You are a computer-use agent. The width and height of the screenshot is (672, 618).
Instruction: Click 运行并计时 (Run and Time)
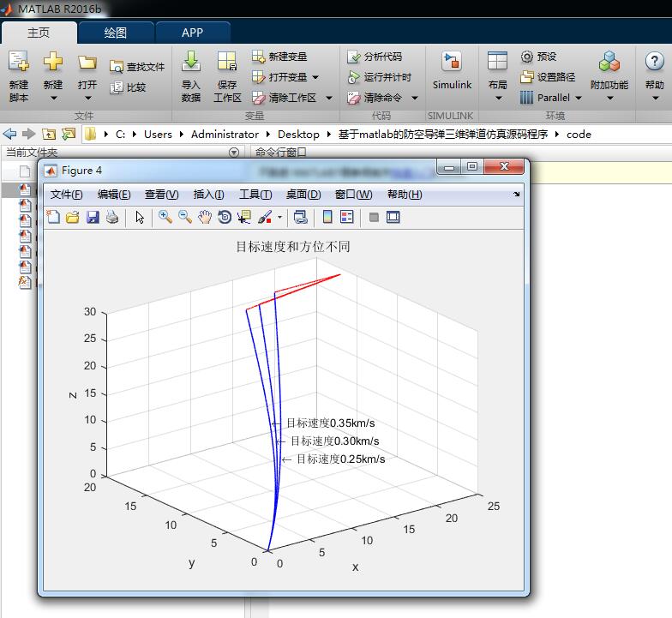[x=379, y=77]
